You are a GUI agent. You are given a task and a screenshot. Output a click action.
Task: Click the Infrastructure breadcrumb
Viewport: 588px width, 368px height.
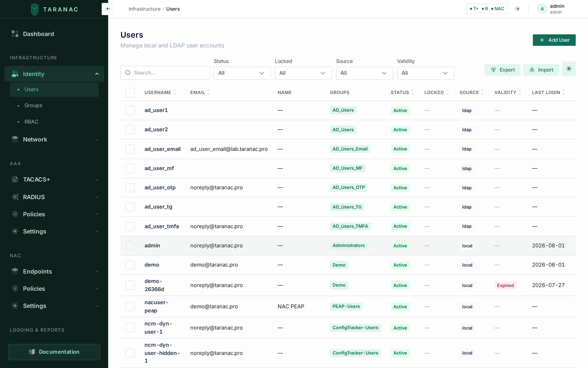click(x=144, y=9)
